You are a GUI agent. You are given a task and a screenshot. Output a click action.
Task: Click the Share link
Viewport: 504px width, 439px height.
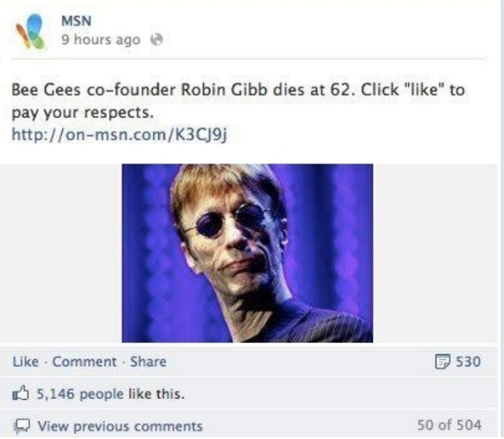148,362
